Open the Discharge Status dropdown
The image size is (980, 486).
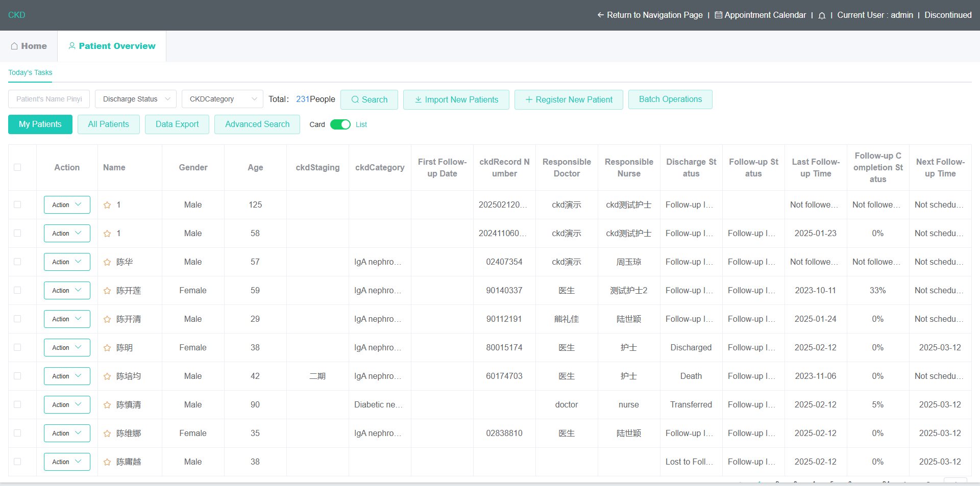[x=136, y=99]
